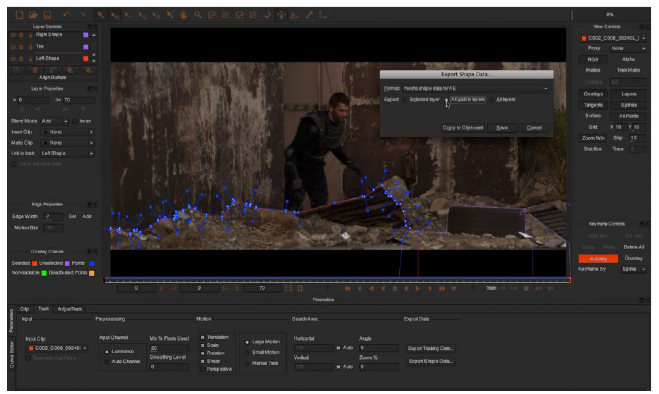Screen dimensions: 659x394
Task: Select the Zoom magnifier tool
Action: tap(198, 15)
